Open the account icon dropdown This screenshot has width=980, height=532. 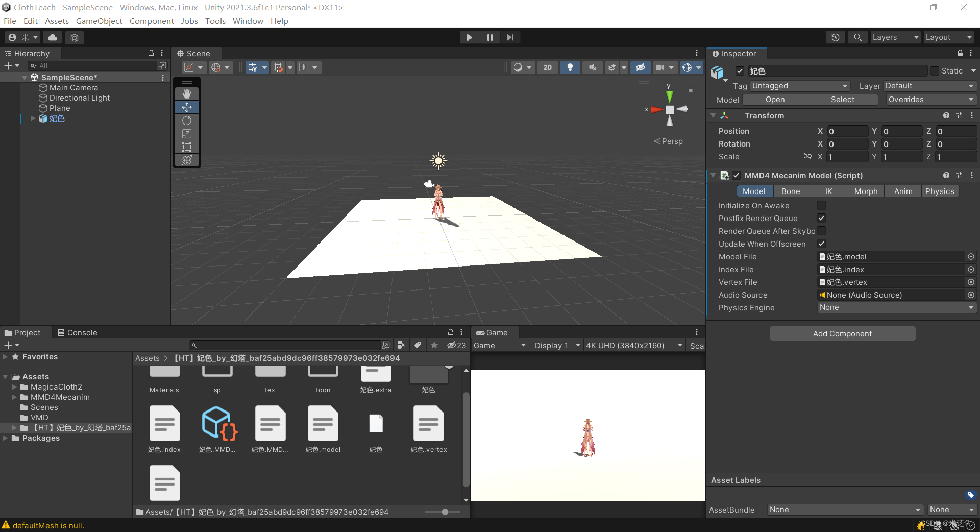point(23,37)
